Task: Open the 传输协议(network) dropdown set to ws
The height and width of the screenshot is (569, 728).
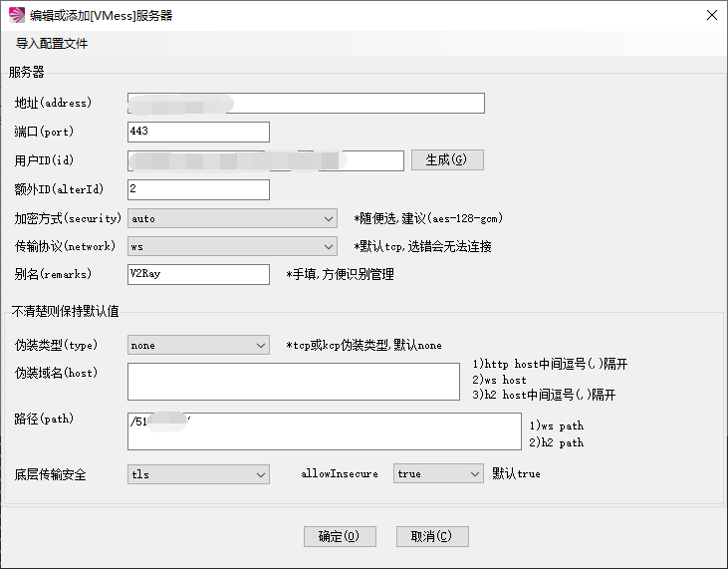Action: [232, 246]
